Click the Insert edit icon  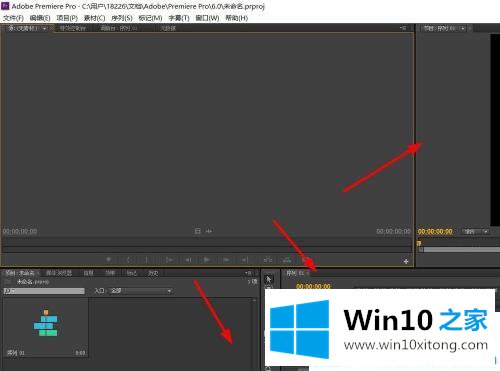tap(268, 259)
